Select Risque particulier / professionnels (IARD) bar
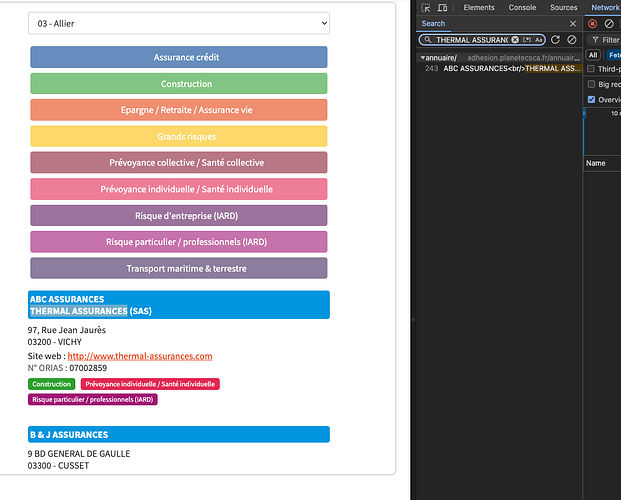This screenshot has width=621, height=500. (x=179, y=242)
